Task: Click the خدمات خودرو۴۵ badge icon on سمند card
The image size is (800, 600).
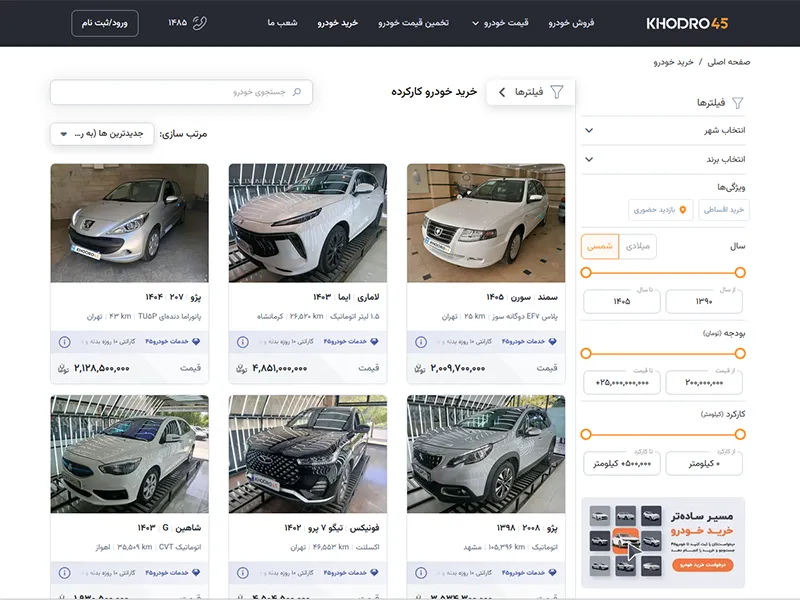Action: point(553,341)
